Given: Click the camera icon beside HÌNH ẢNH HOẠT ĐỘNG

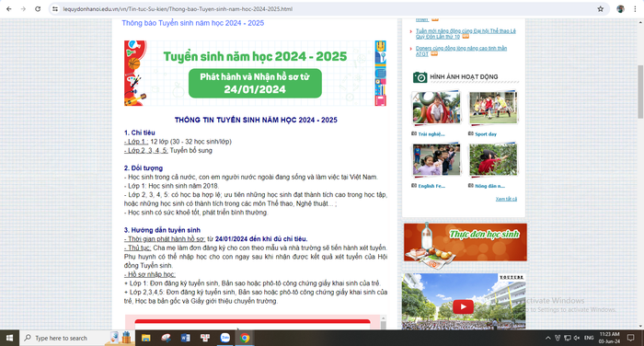Looking at the screenshot, I should (420, 77).
